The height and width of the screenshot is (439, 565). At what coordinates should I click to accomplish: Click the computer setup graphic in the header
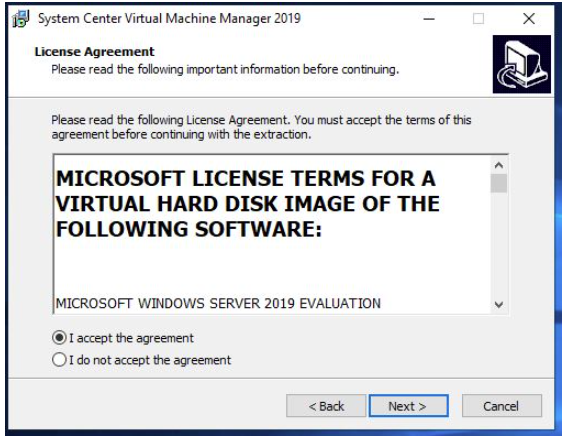pyautogui.click(x=521, y=64)
